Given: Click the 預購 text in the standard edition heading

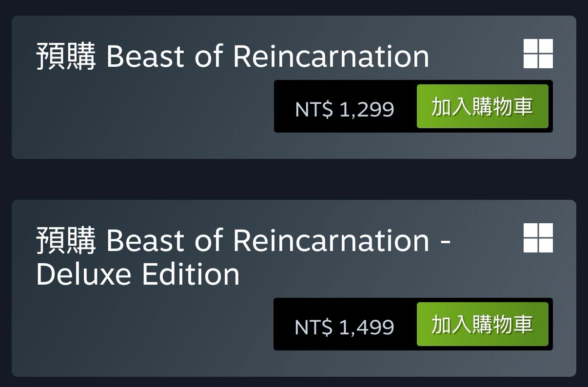Looking at the screenshot, I should [x=66, y=57].
